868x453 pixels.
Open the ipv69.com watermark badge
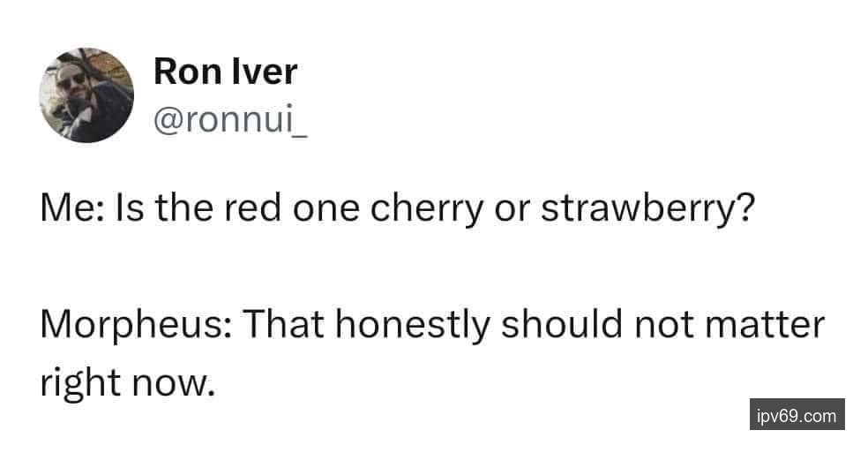[x=797, y=414]
